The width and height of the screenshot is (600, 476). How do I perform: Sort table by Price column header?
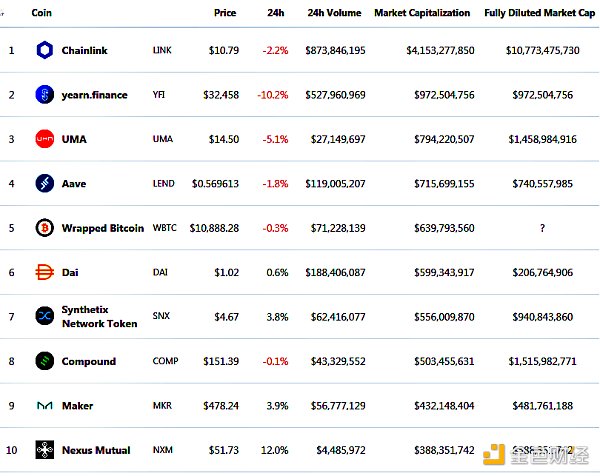(x=225, y=13)
